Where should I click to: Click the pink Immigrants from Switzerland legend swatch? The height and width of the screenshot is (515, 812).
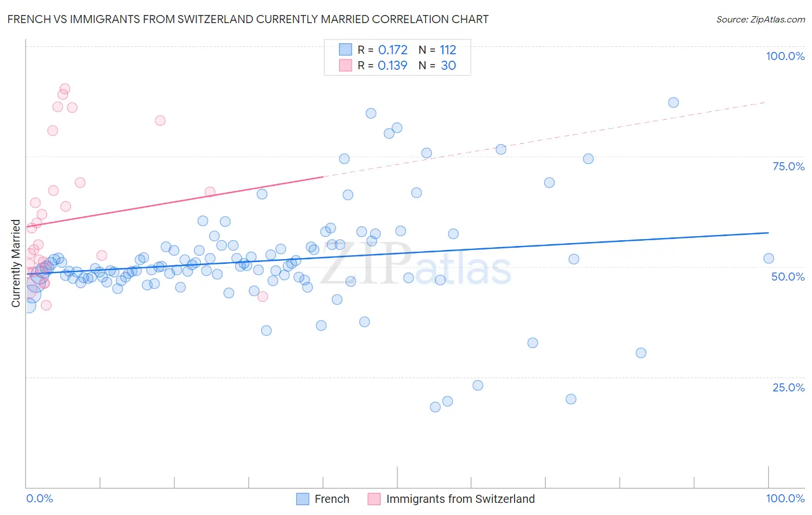point(374,499)
